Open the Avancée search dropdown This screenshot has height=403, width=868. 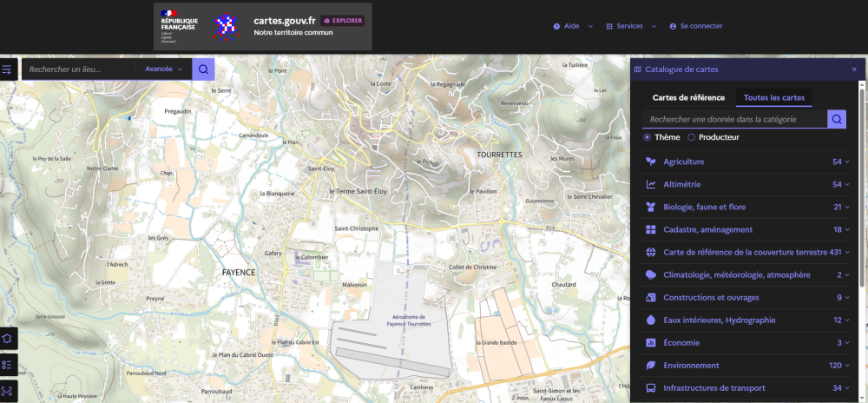coord(164,69)
